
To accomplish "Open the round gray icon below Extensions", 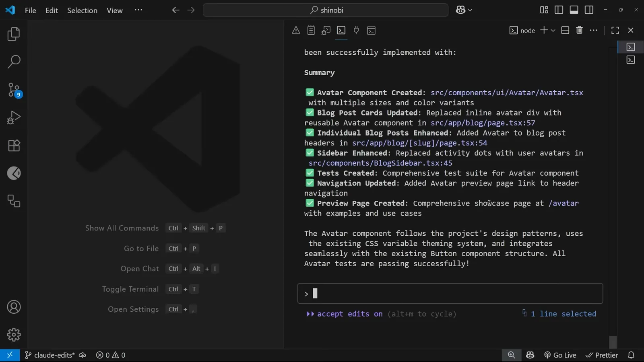I will point(14,173).
